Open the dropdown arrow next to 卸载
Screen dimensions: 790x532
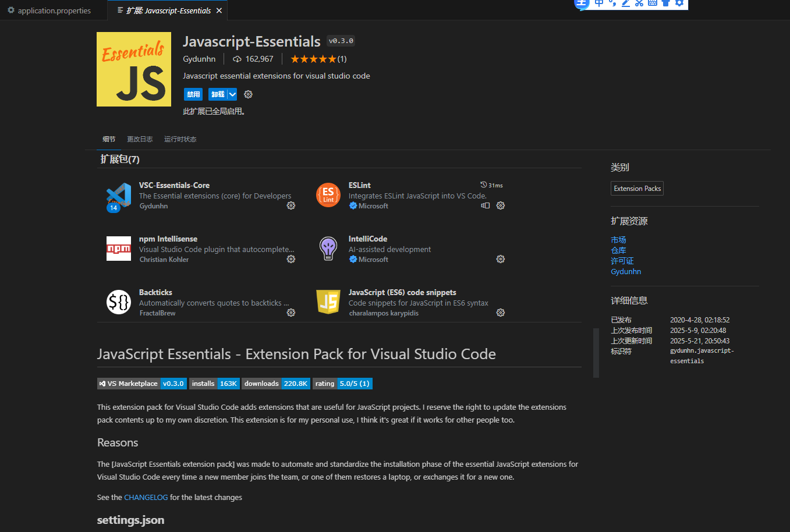point(232,94)
